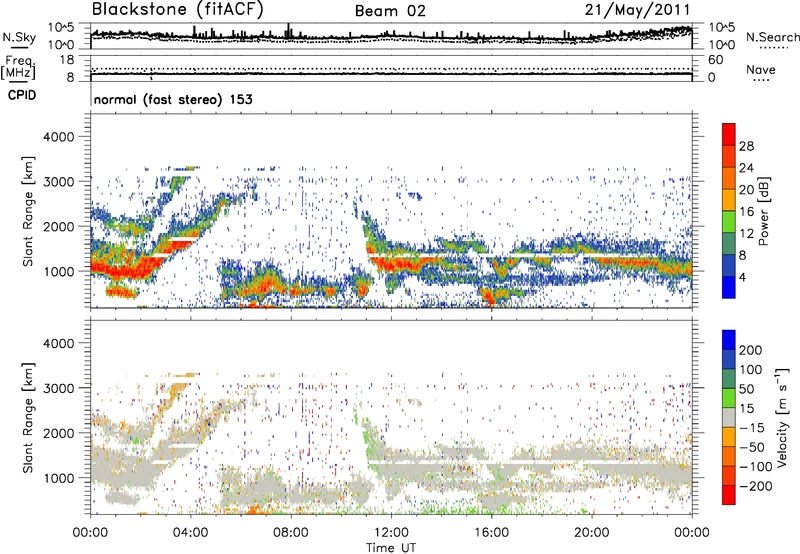Viewport: 800px width, 554px height.
Task: Click the date '21/May/2011'
Action: click(637, 10)
